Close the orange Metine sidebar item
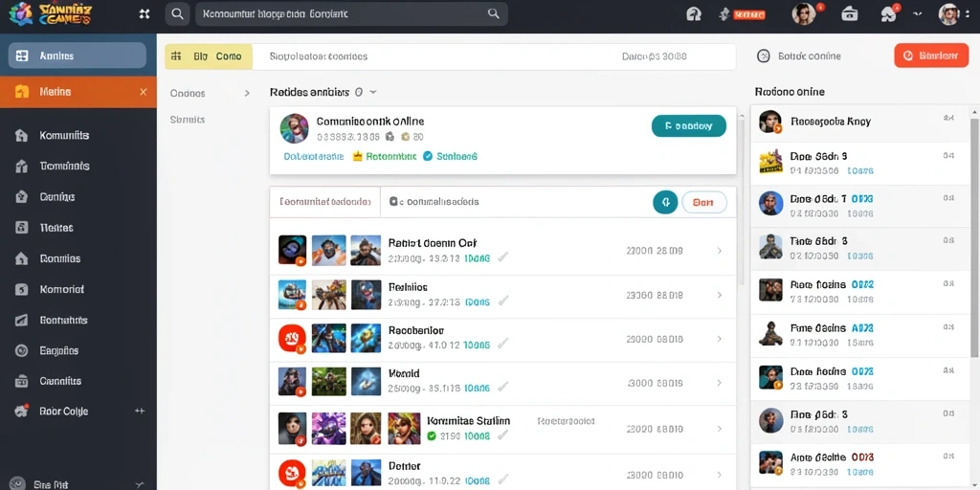The height and width of the screenshot is (490, 980). [x=144, y=92]
